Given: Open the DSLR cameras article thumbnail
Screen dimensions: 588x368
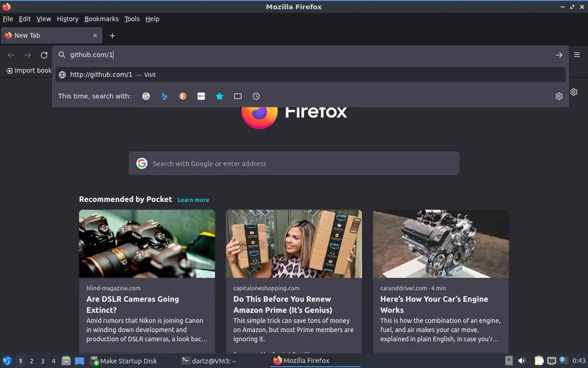Looking at the screenshot, I should point(147,244).
